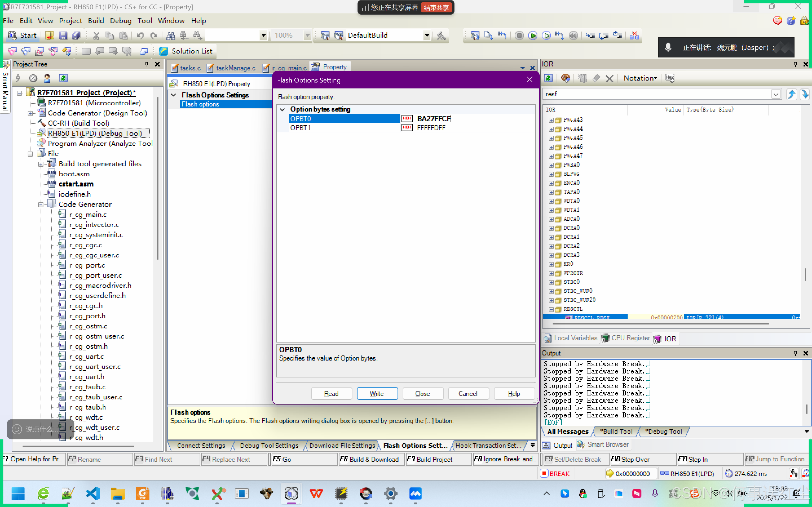The width and height of the screenshot is (812, 507).
Task: Switch to Connect Settings tab
Action: (201, 445)
